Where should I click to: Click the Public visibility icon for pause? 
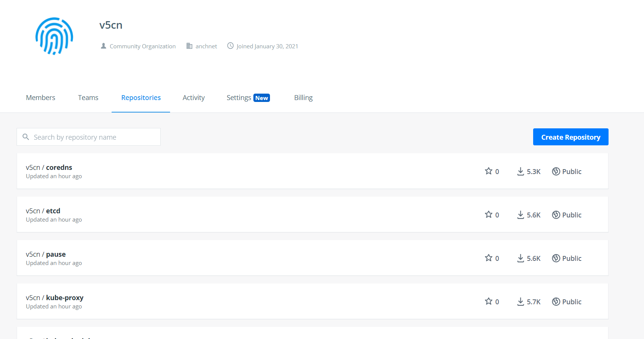tap(556, 258)
